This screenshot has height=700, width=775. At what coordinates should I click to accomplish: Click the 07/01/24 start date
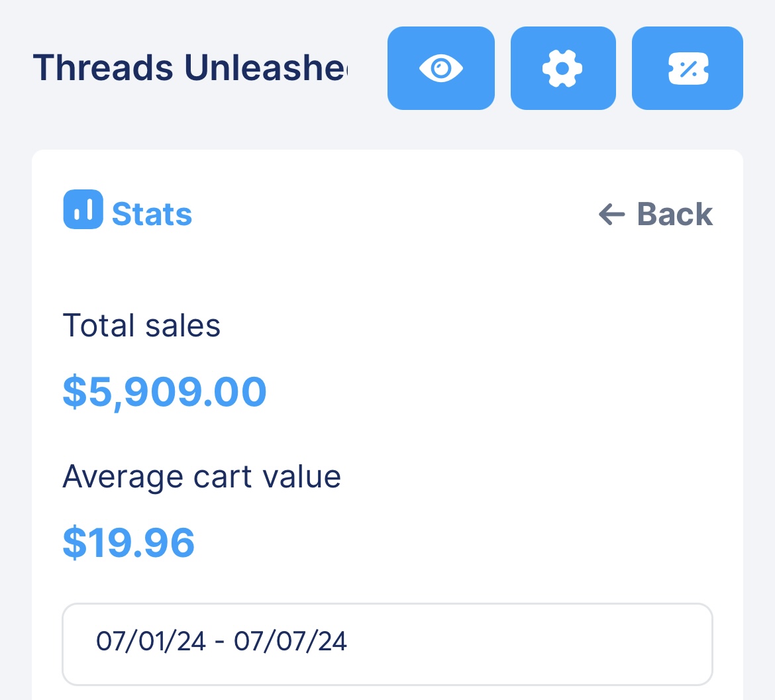click(151, 641)
